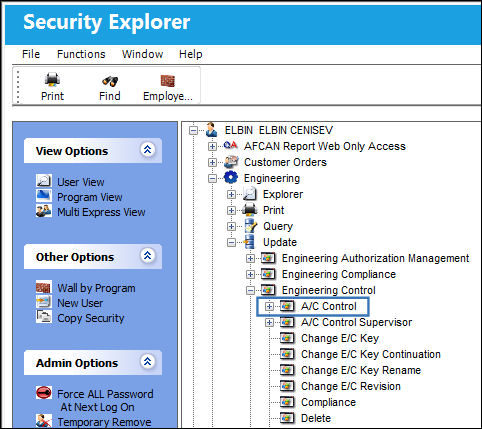This screenshot has height=429, width=482.
Task: Click the Print printer icon in toolbar
Action: tap(52, 80)
